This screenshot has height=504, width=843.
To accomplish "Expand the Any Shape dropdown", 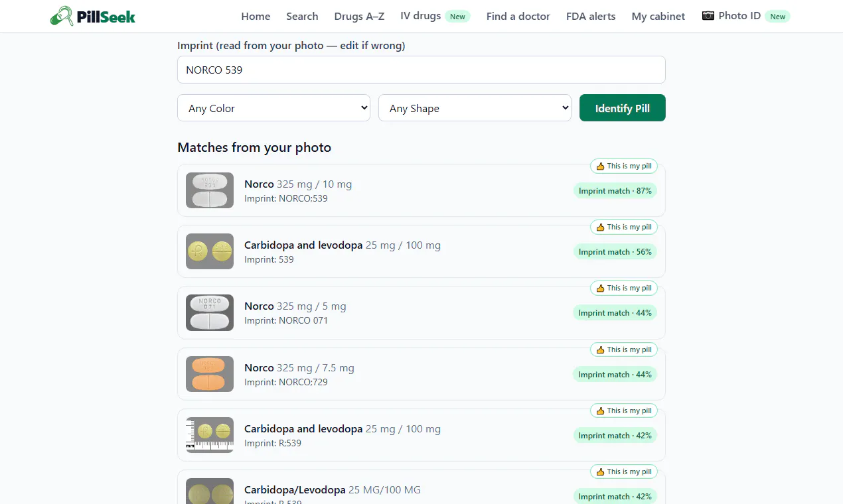I will click(475, 108).
